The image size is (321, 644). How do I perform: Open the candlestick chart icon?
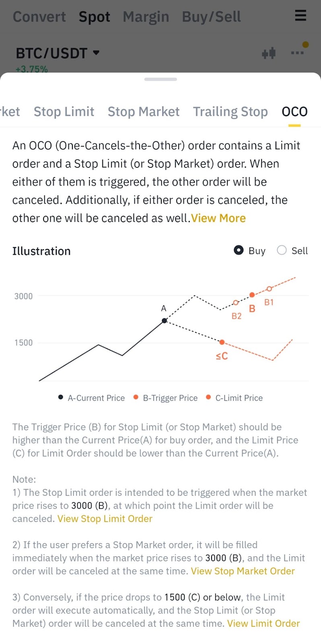click(x=269, y=53)
